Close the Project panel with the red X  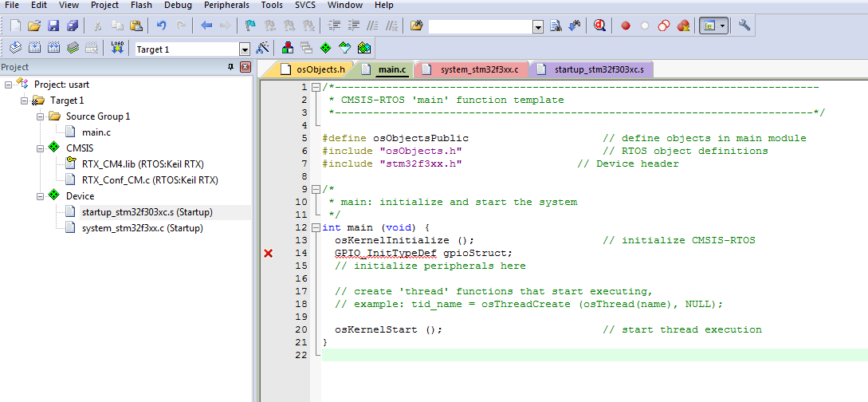pyautogui.click(x=245, y=67)
